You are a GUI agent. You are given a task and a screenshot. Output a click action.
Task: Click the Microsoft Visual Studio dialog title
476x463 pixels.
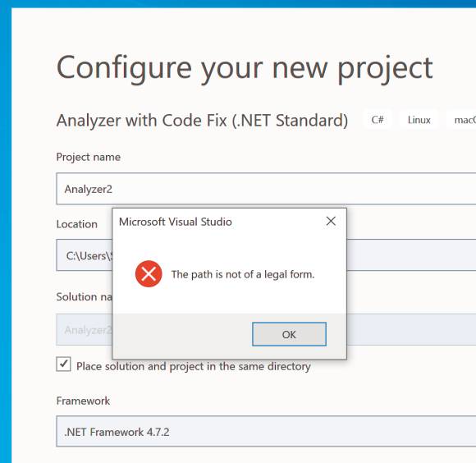175,222
